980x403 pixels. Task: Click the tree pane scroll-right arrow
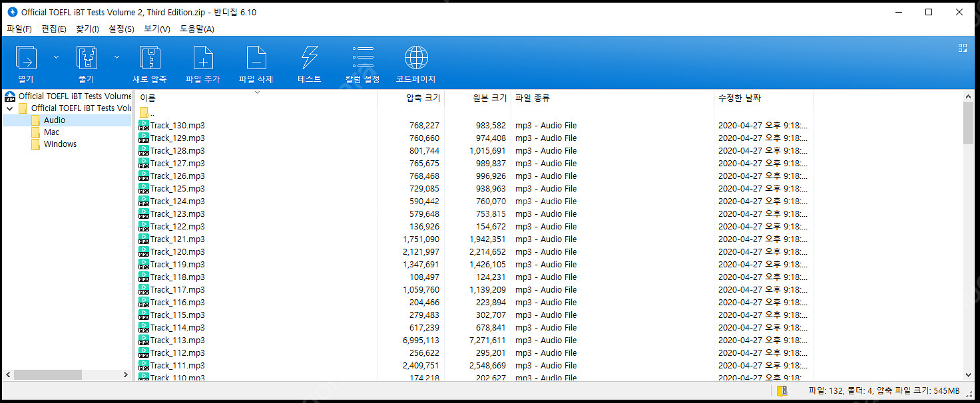[x=126, y=375]
